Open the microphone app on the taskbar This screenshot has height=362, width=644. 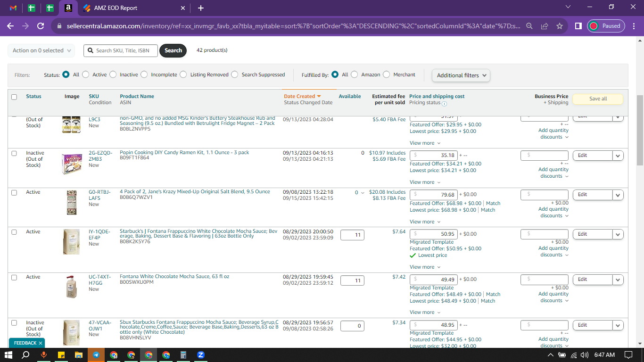coord(44,355)
